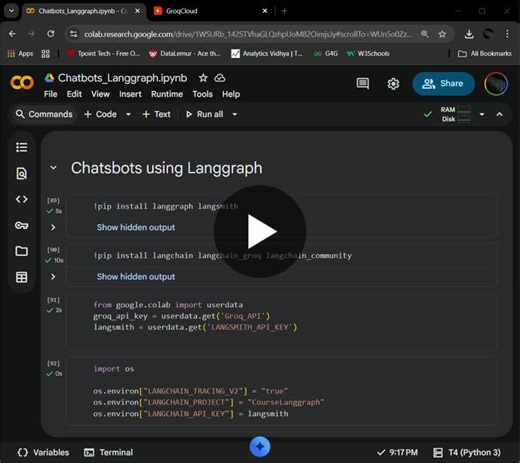Switch to the GroqCloud tab
The width and height of the screenshot is (520, 463).
coord(210,11)
